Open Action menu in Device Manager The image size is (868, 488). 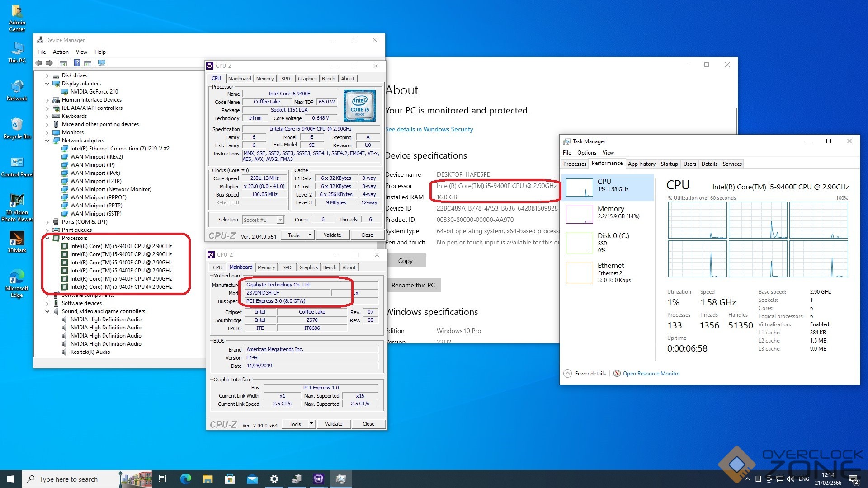click(61, 52)
